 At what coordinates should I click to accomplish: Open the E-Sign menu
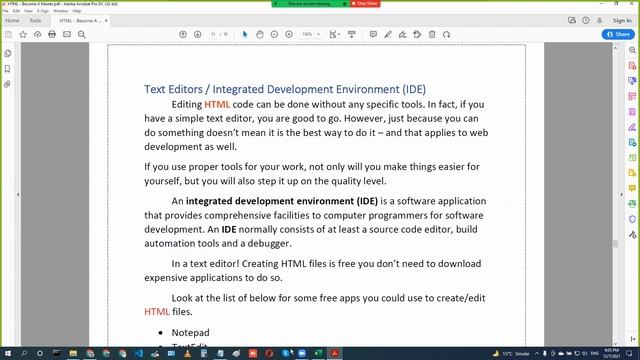click(x=43, y=11)
